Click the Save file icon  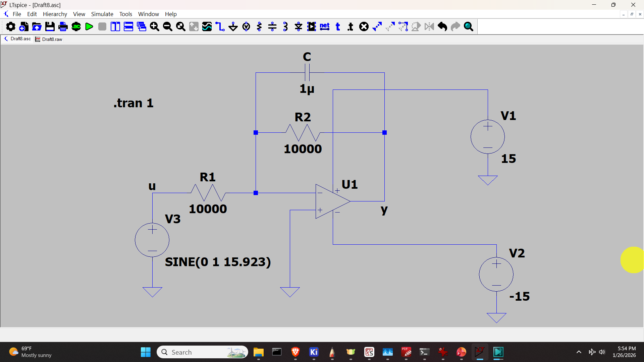(50, 26)
